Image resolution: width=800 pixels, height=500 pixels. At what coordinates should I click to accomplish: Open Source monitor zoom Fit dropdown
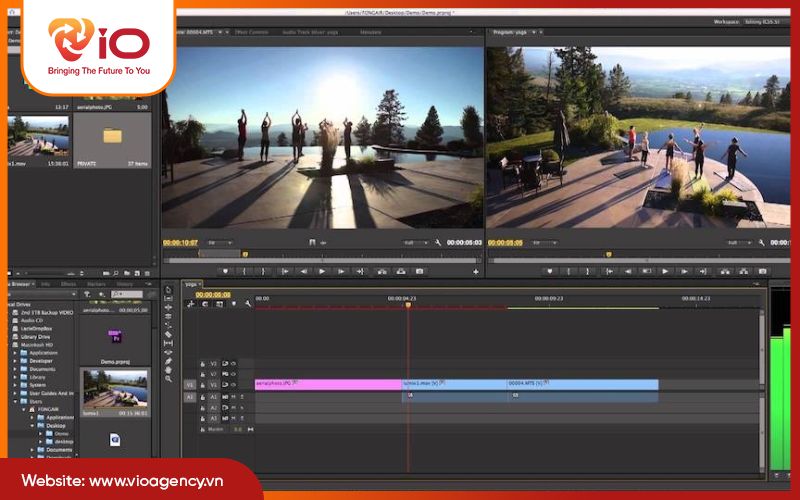pos(219,243)
